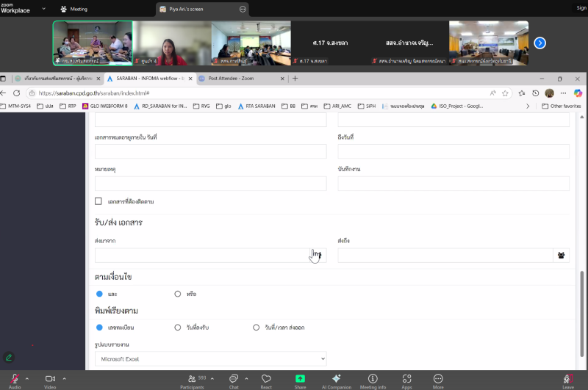Image resolution: width=588 pixels, height=390 pixels.
Task: Open the RTA SARABAN bookmark
Action: (256, 106)
